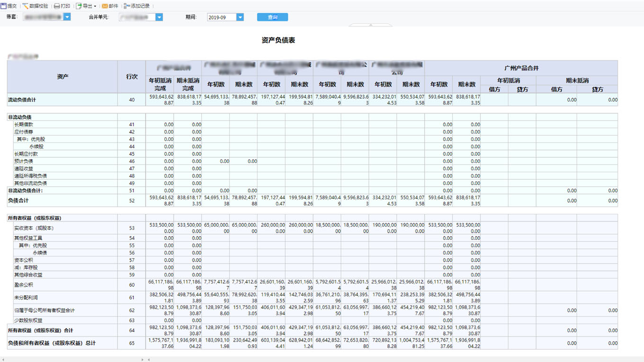Click the 广州产品合并 column group header
This screenshot has width=644, height=362.
521,68
